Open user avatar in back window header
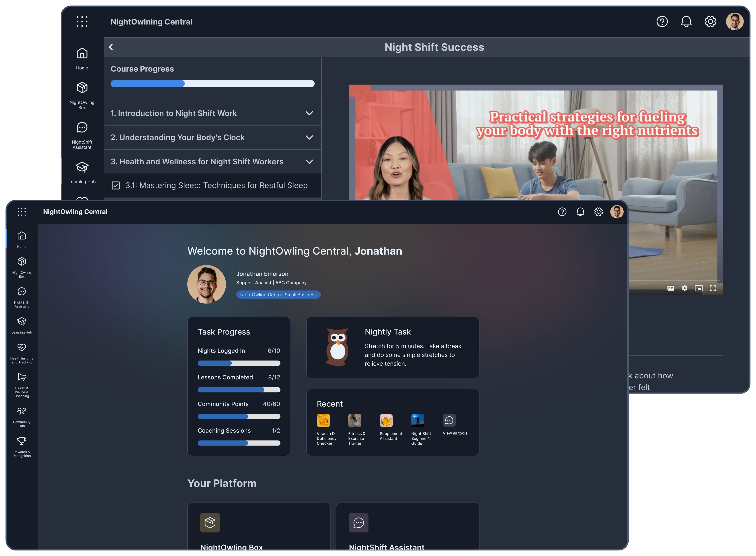Viewport: 756px width, 556px height. pyautogui.click(x=734, y=22)
